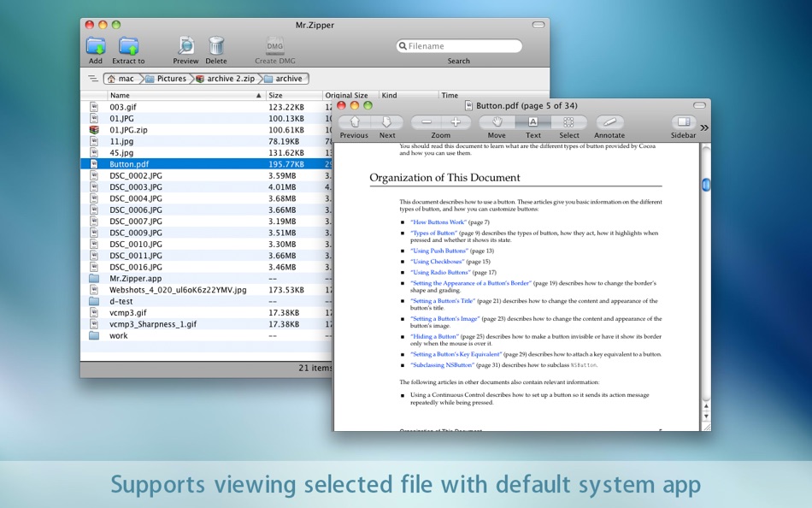Viewport: 812px width, 508px height.
Task: Click the Delete trash can icon
Action: [x=216, y=46]
